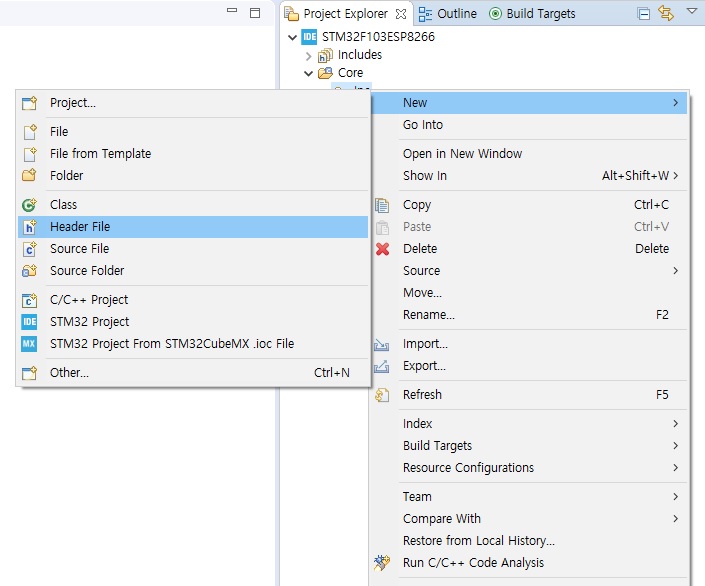This screenshot has width=705, height=586.
Task: Toggle Link with Editor arrows icon
Action: click(666, 13)
